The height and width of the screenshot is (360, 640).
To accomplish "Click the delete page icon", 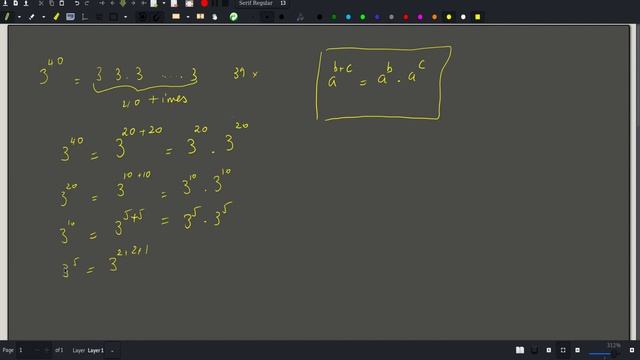I will pos(174,3).
